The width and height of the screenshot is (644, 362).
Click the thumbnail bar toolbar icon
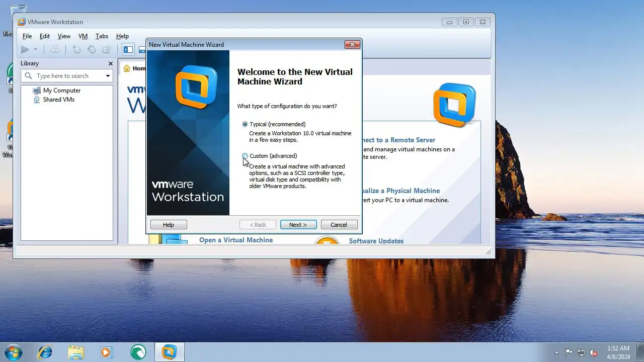tap(142, 49)
